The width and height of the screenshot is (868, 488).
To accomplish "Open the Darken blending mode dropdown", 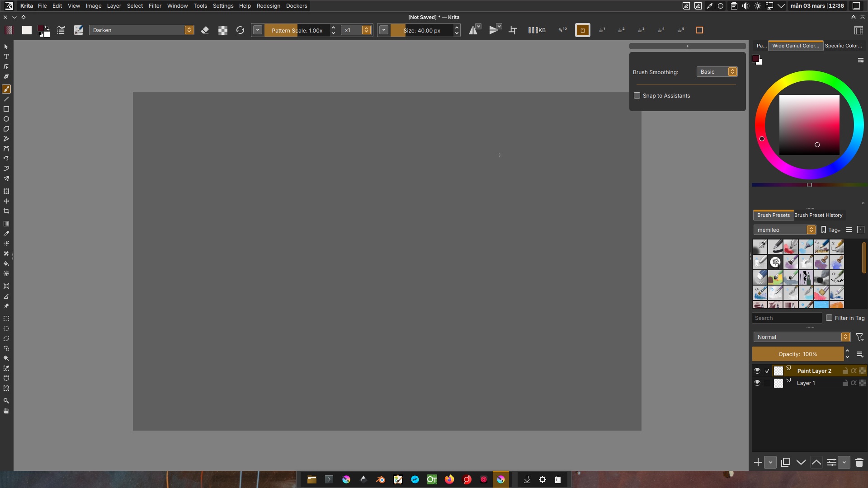I will (142, 30).
